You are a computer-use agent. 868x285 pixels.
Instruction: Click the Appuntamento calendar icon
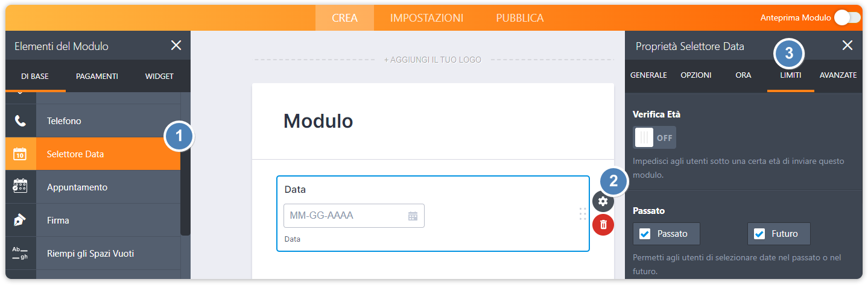[20, 187]
